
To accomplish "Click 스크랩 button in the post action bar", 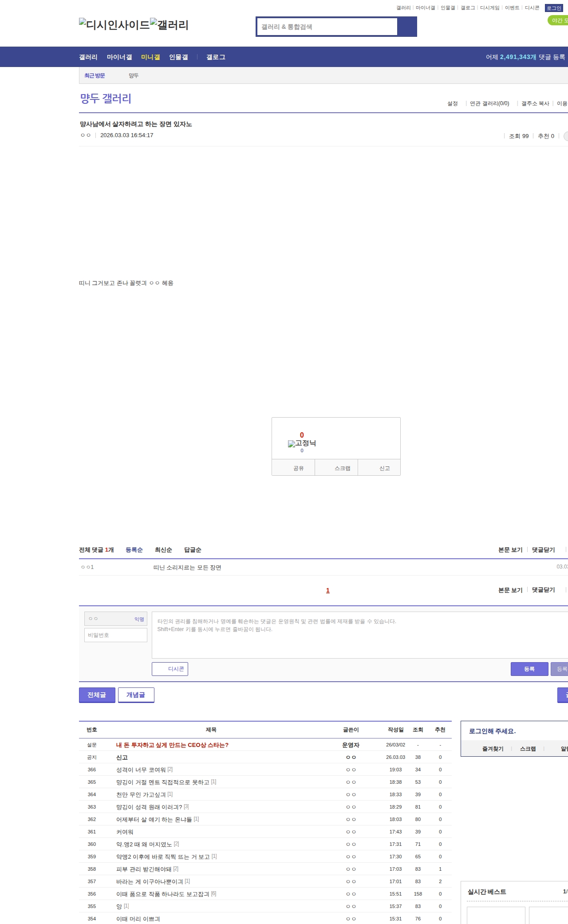I will point(342,468).
